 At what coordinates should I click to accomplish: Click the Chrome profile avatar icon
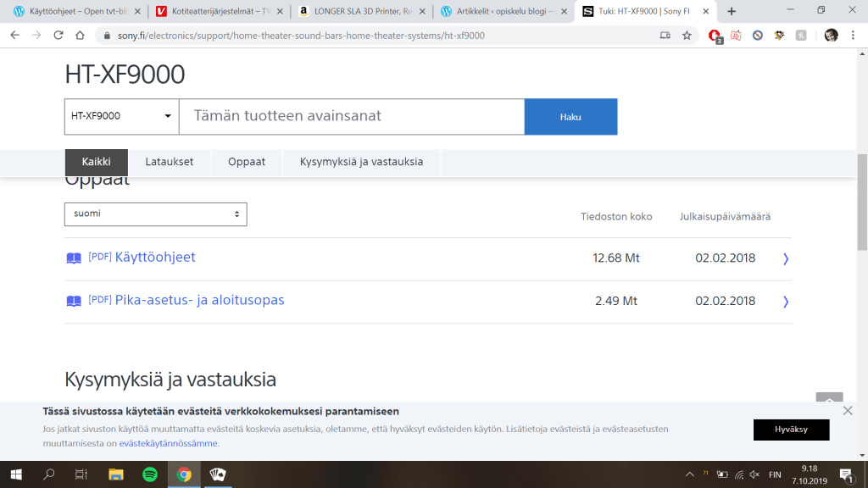831,36
